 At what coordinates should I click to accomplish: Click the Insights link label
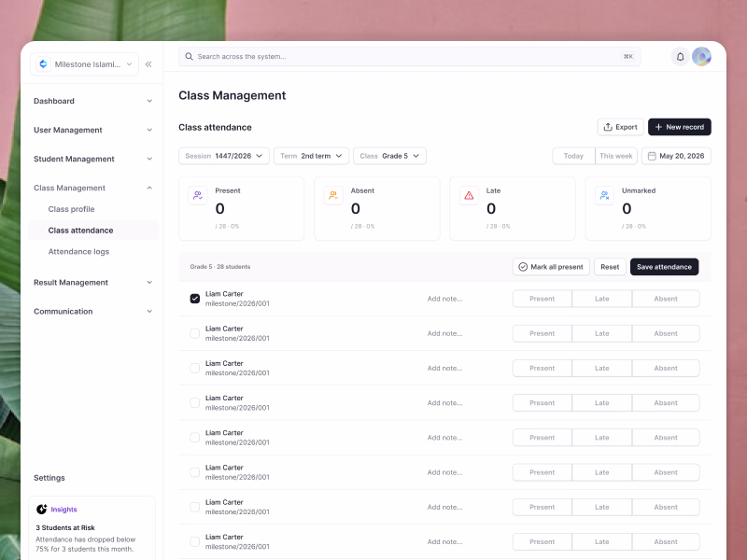63,510
